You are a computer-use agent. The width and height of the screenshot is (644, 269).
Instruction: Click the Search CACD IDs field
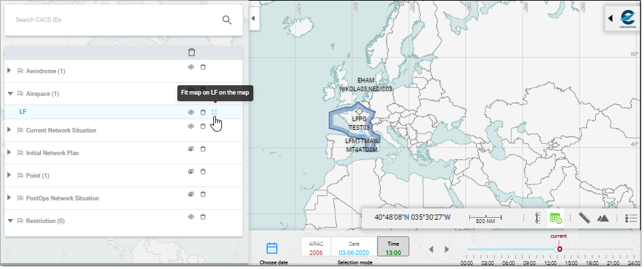tap(113, 19)
